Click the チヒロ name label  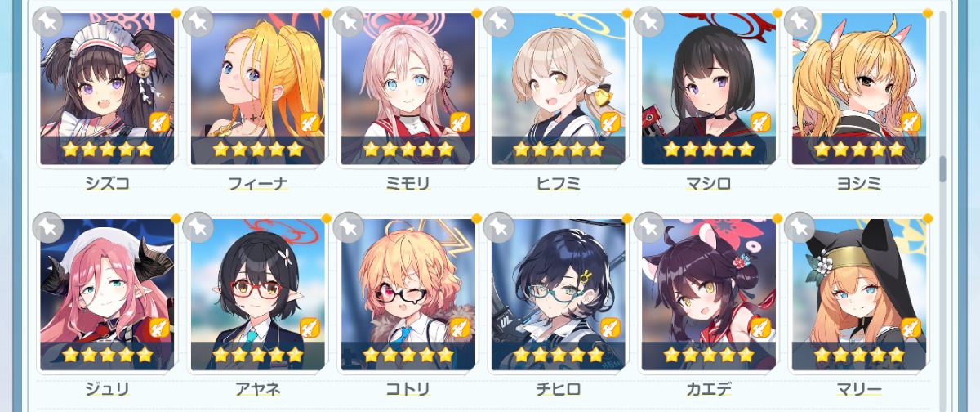(559, 388)
